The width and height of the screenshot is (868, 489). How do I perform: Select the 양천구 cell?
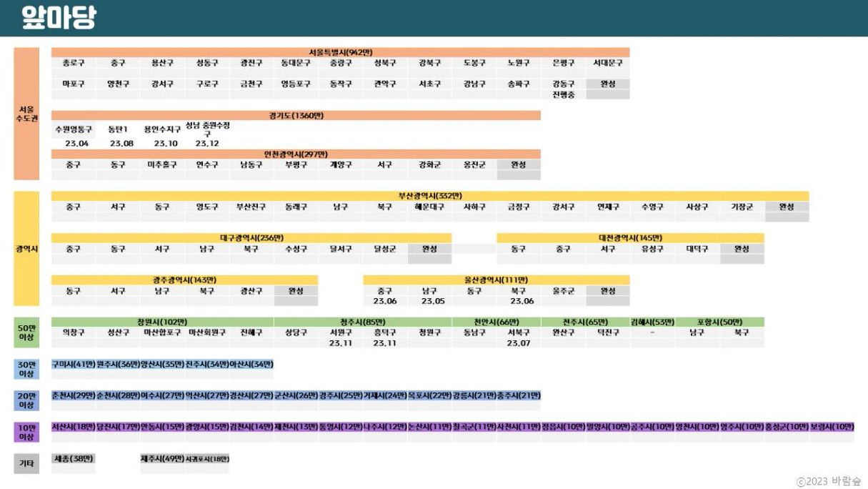[118, 84]
